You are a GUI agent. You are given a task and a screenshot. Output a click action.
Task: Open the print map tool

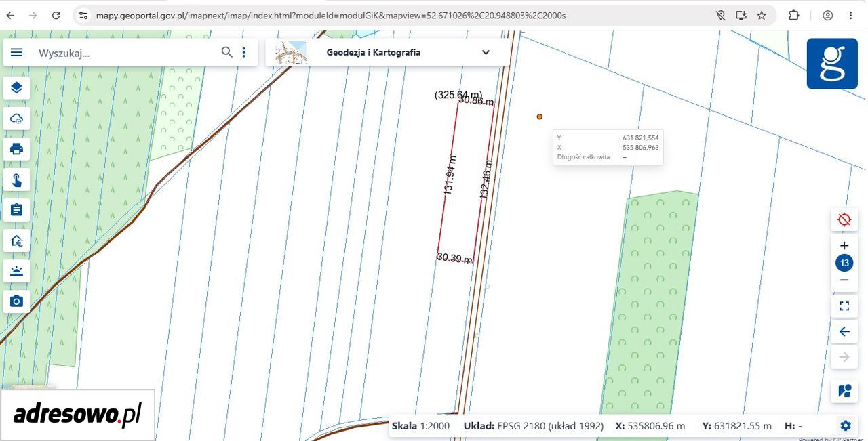(x=17, y=149)
